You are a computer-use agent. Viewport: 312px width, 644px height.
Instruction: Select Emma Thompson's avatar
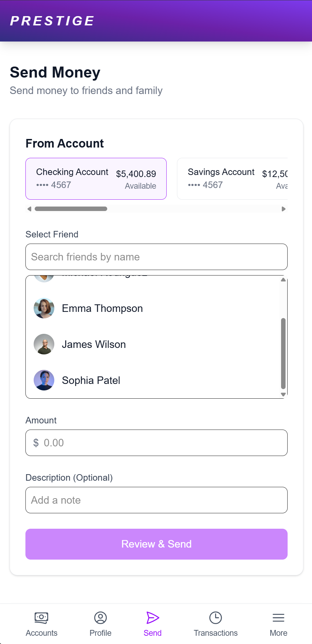pyautogui.click(x=44, y=308)
